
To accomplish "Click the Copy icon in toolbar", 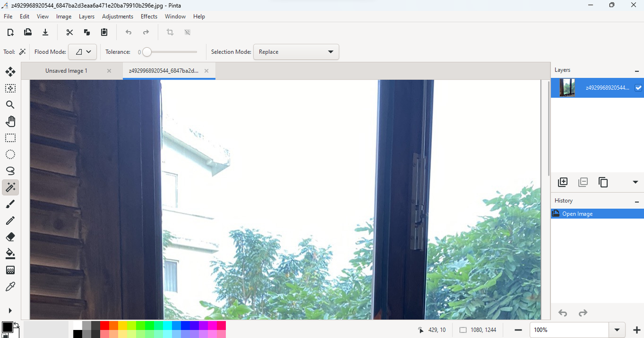I will pos(87,32).
